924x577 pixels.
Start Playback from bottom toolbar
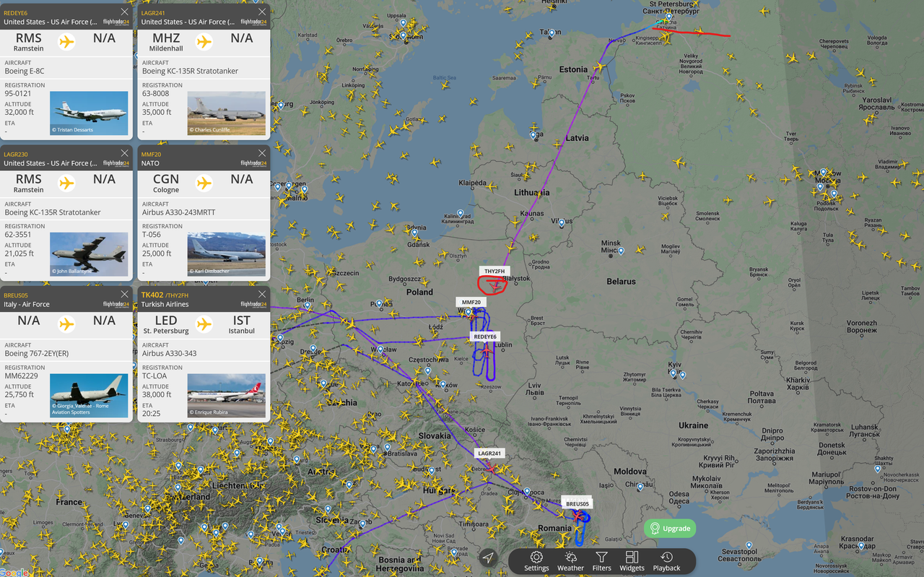pyautogui.click(x=666, y=561)
